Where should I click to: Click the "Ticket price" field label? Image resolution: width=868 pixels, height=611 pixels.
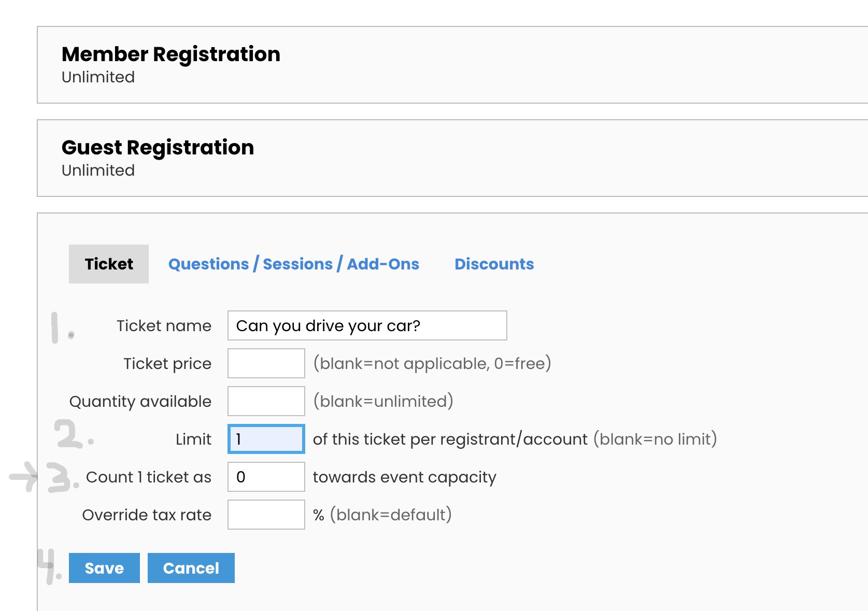[167, 363]
